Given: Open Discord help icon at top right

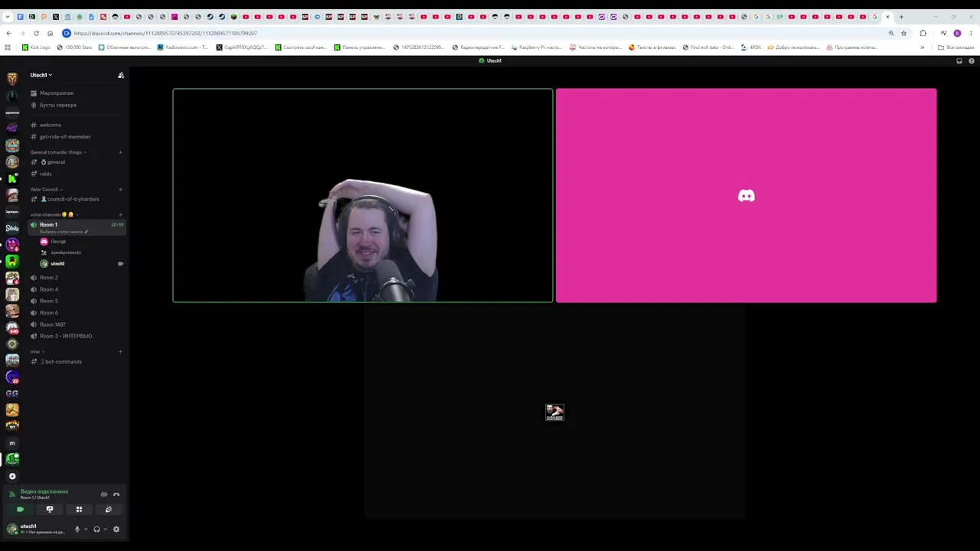Looking at the screenshot, I should [972, 61].
